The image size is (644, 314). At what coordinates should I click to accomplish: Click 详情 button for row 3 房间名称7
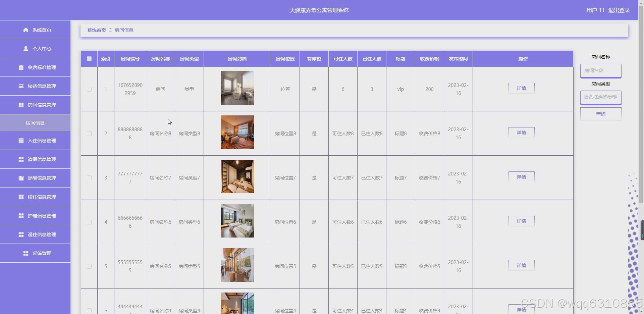click(x=521, y=177)
